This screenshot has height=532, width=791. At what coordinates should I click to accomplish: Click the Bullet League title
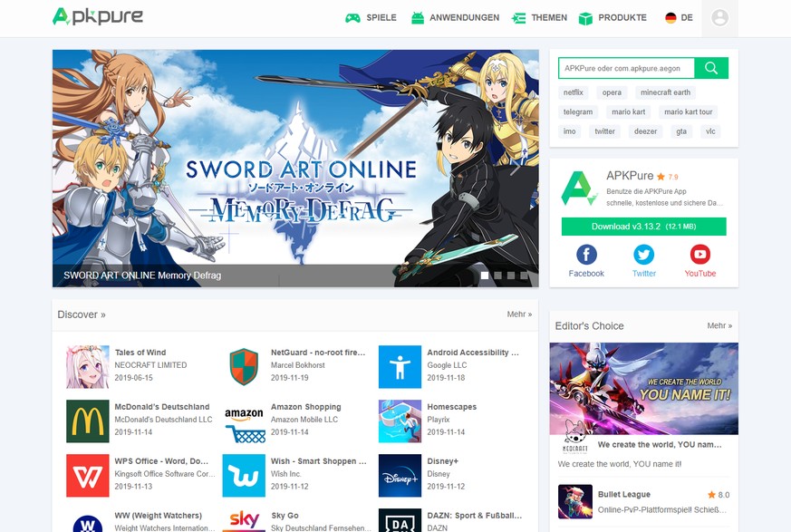coord(624,494)
